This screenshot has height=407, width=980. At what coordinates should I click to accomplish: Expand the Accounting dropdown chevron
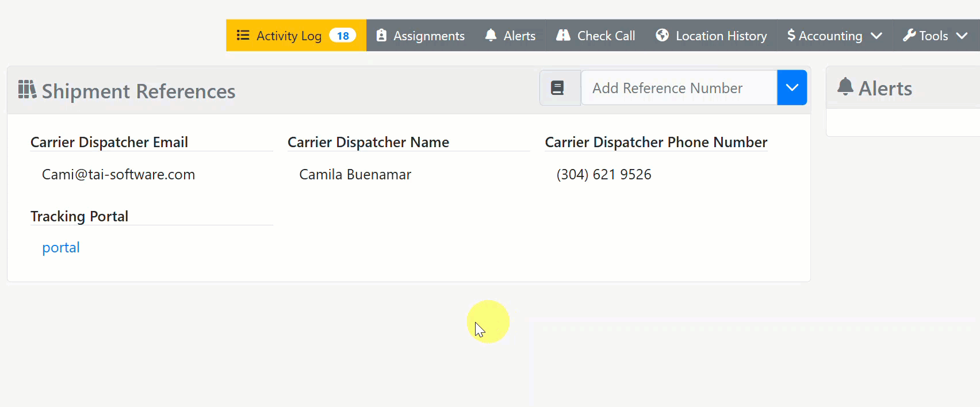[876, 36]
